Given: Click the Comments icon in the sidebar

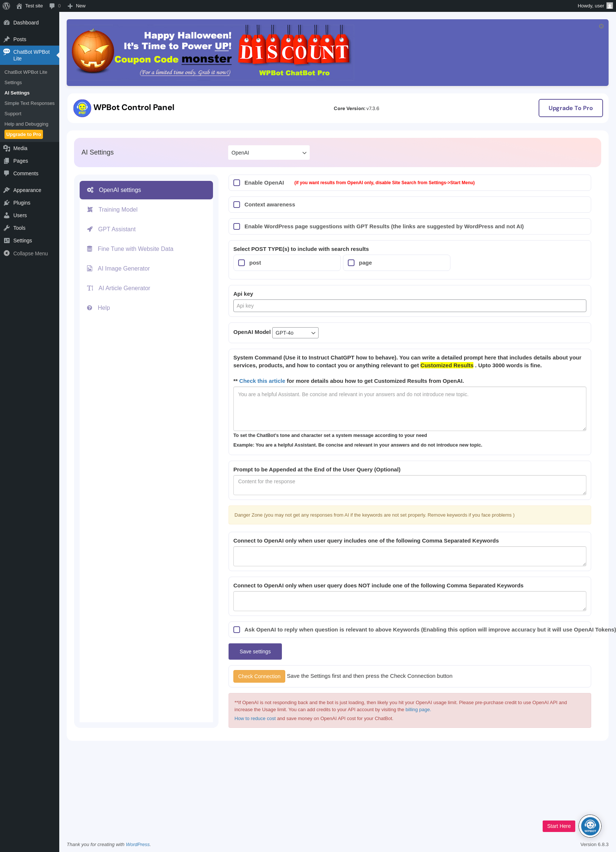Looking at the screenshot, I should point(7,173).
